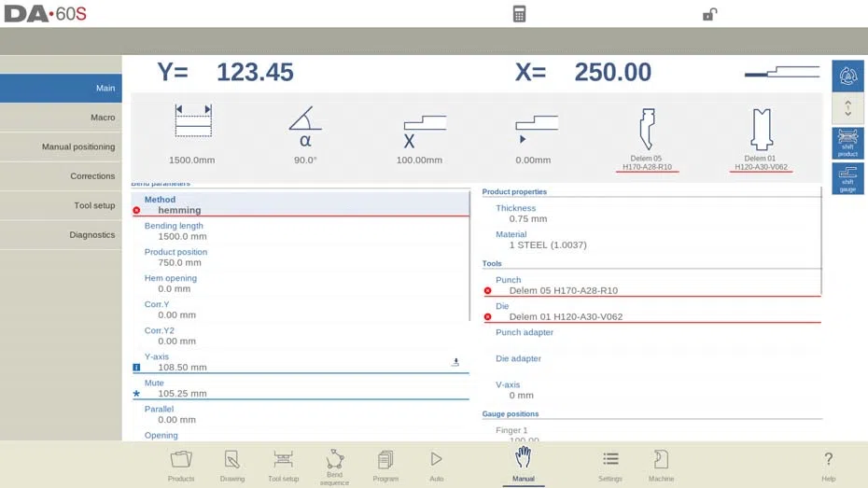Image resolution: width=868 pixels, height=488 pixels.
Task: Select the Die adapter field
Action: [x=652, y=364]
